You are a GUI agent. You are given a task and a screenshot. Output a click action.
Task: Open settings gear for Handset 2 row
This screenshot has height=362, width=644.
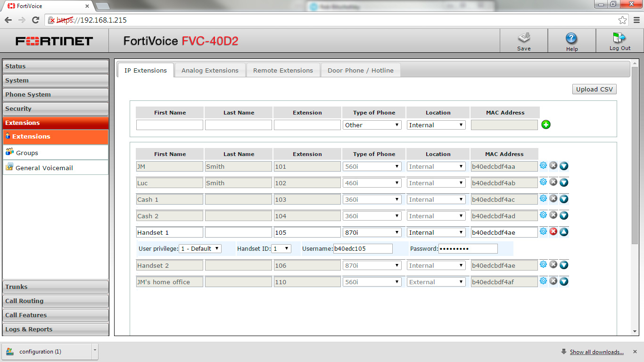click(x=543, y=265)
